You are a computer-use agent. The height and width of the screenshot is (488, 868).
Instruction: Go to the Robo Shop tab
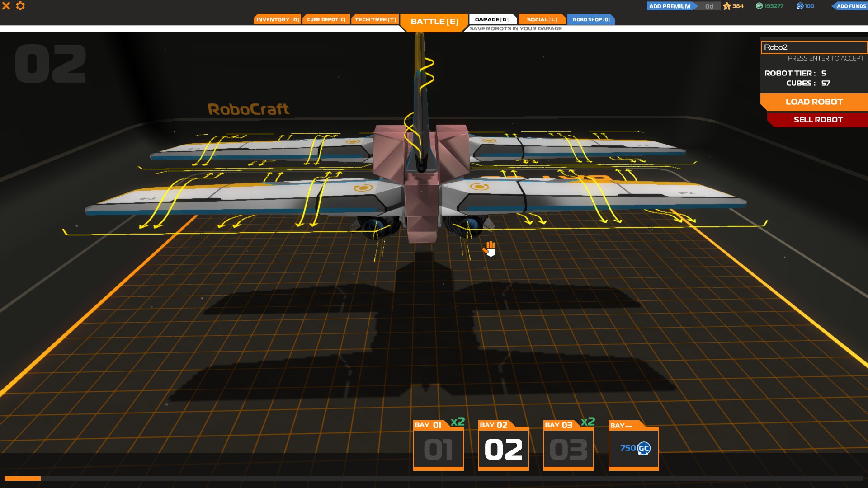[x=591, y=19]
